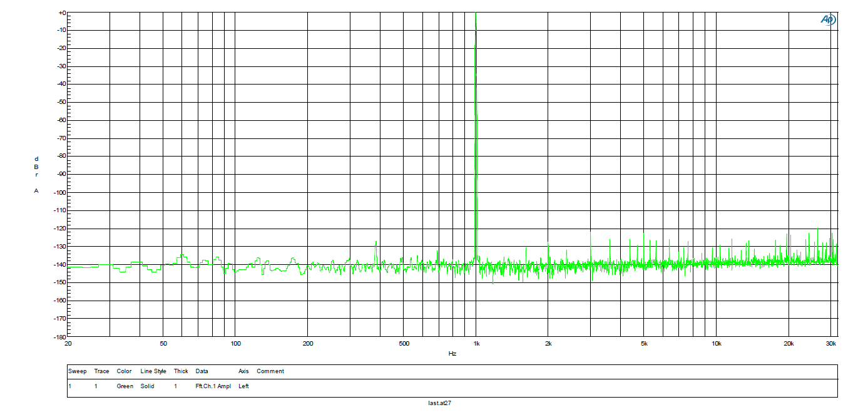Select the 'Data' legend column header
Image resolution: width=868 pixels, height=417 pixels.
click(202, 371)
